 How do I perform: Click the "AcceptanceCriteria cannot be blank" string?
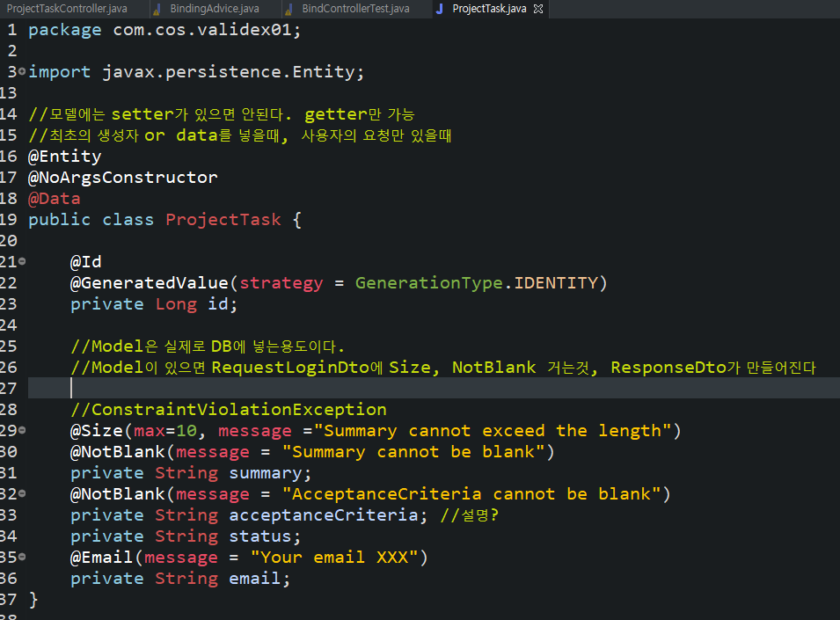pos(471,493)
